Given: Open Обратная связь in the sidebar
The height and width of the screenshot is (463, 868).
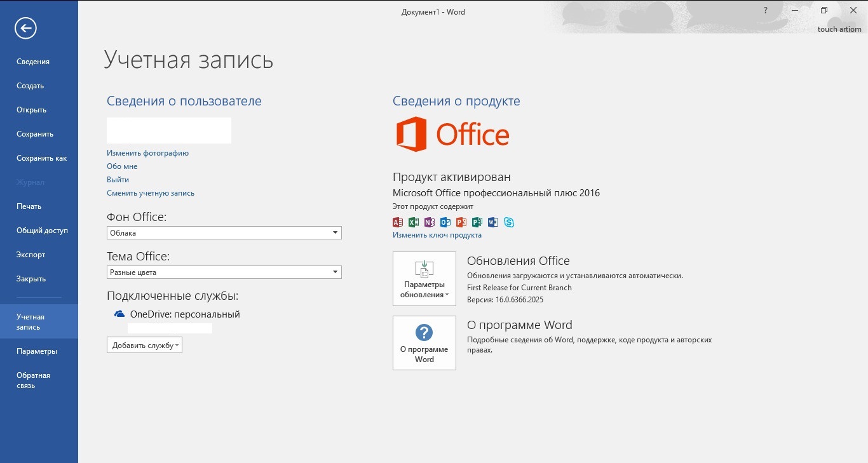Looking at the screenshot, I should click(x=33, y=380).
